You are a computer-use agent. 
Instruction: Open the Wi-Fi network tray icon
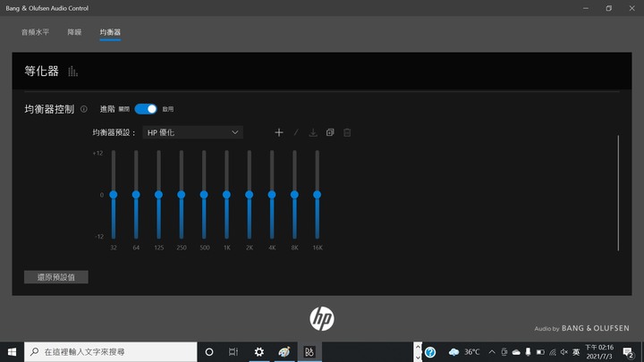553,352
